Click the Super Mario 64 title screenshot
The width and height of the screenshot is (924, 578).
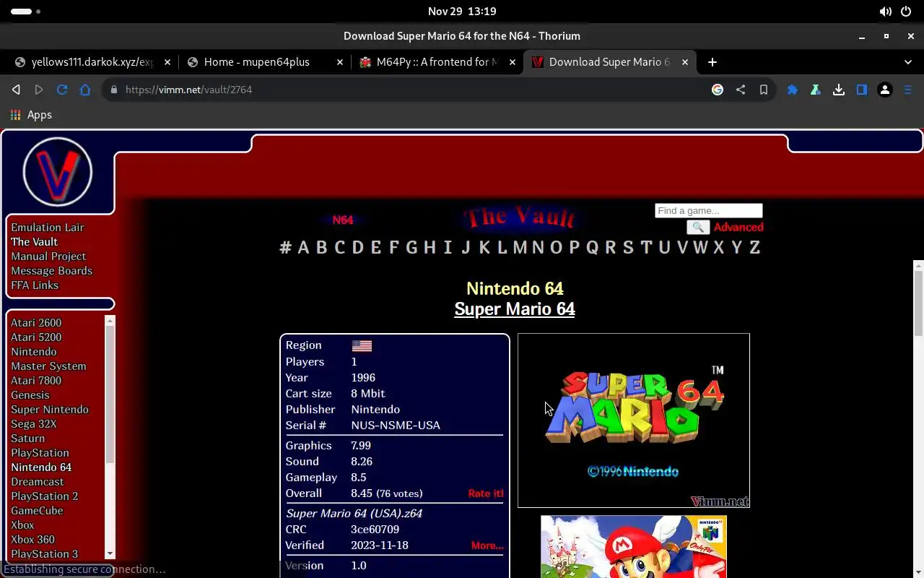click(634, 420)
